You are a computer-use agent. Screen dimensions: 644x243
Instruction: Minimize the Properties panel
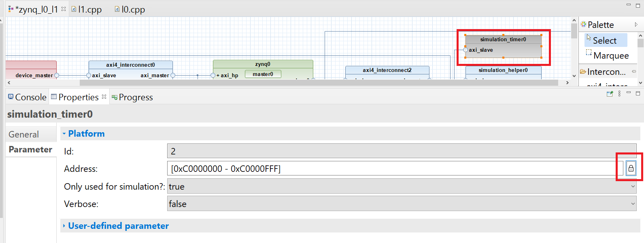(629, 93)
